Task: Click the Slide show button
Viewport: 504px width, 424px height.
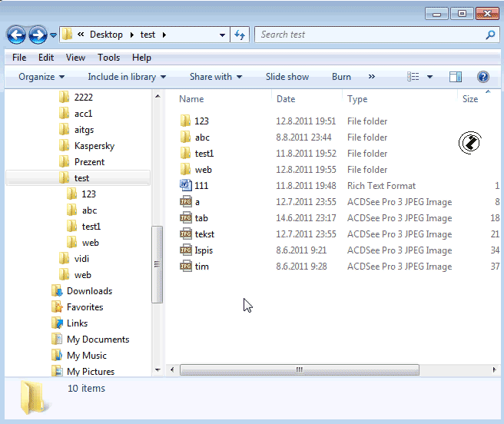Action: (287, 77)
